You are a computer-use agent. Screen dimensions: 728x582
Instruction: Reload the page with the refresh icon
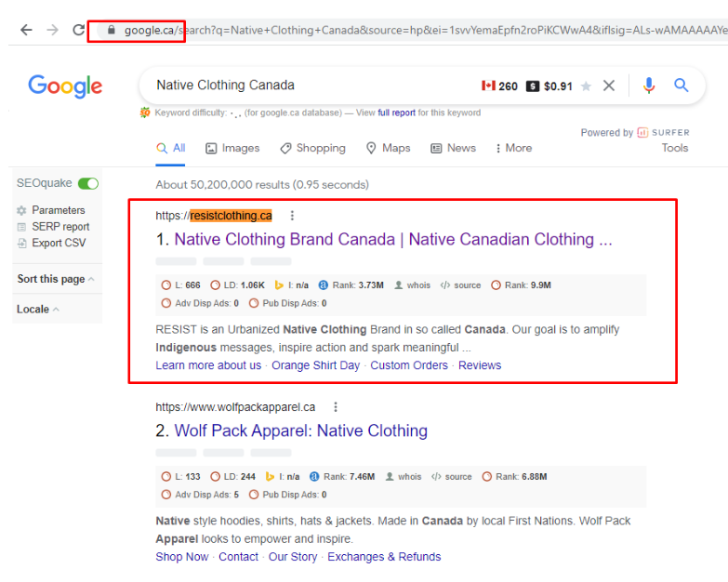click(x=78, y=30)
